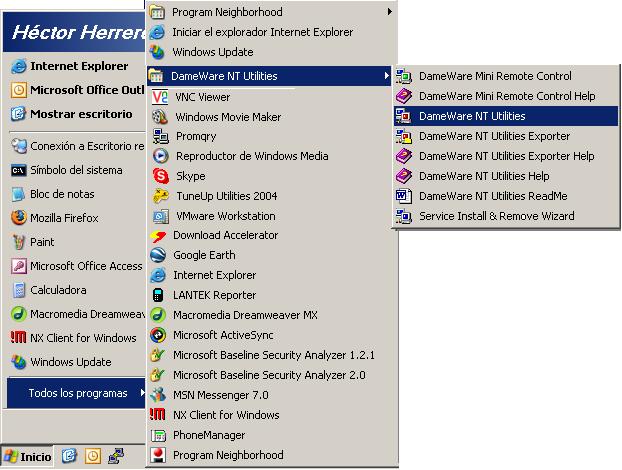The height and width of the screenshot is (470, 622).
Task: Click the Windows Movie Maker icon
Action: 160,117
